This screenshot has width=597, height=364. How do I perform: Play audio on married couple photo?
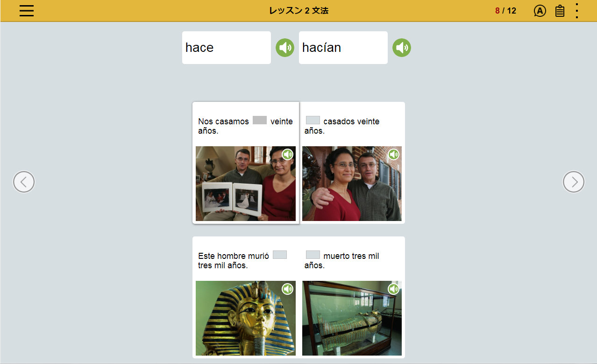coord(393,155)
